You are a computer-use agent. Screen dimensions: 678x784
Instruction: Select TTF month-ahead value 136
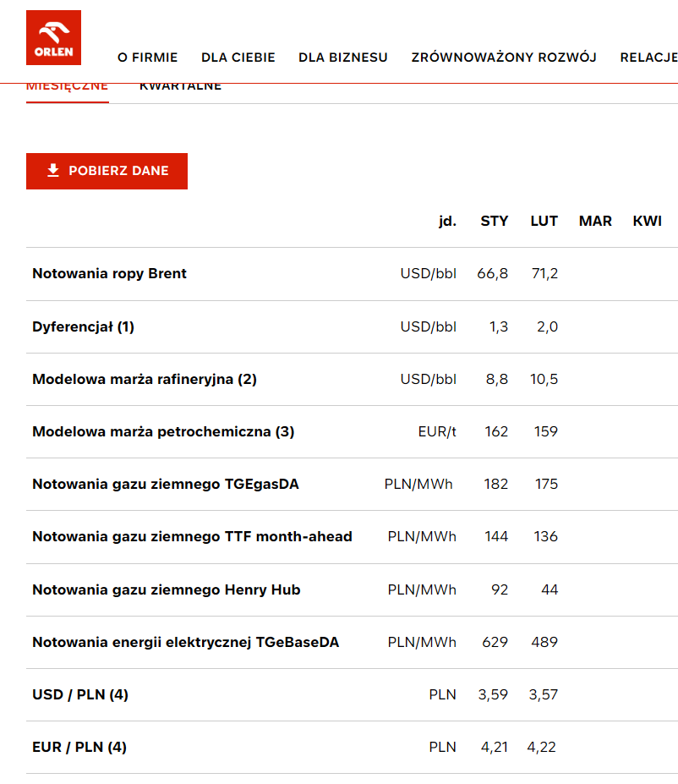[x=545, y=536]
